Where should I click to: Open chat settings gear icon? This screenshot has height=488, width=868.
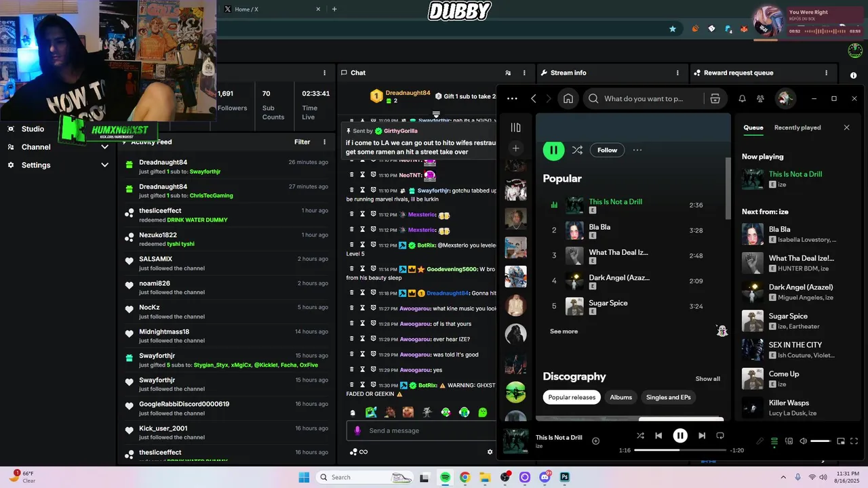pos(490,452)
